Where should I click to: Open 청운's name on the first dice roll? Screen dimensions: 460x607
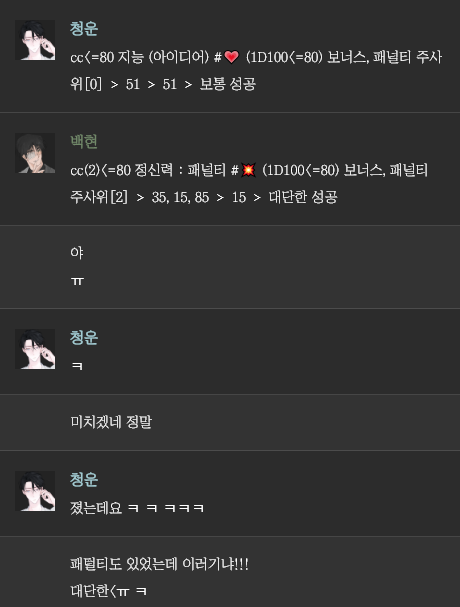tap(84, 29)
